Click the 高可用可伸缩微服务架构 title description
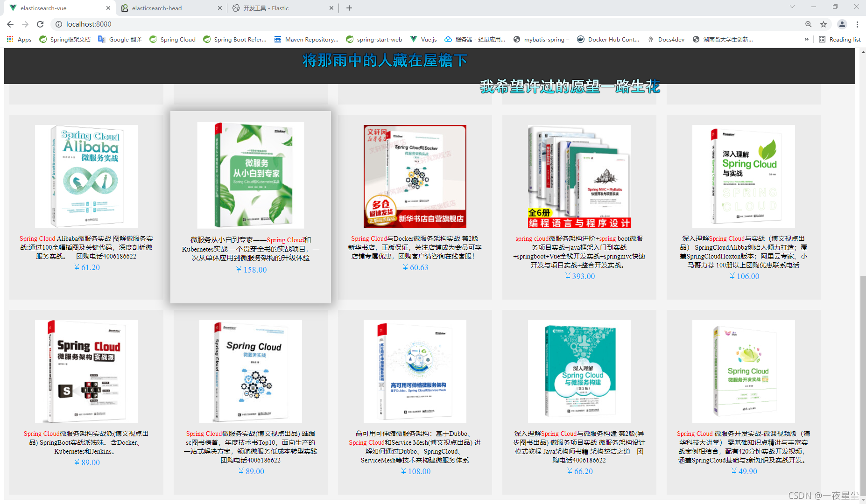Screen dimensions: 866x504 [x=415, y=447]
